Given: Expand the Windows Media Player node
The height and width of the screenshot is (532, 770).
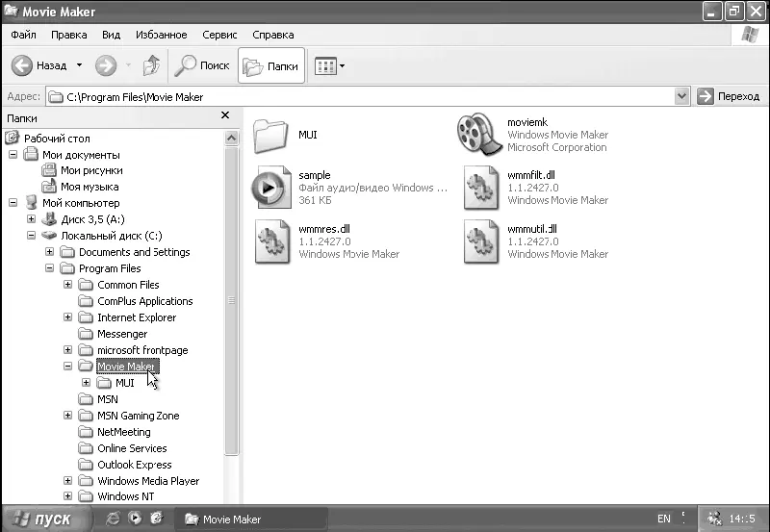Looking at the screenshot, I should pyautogui.click(x=67, y=480).
